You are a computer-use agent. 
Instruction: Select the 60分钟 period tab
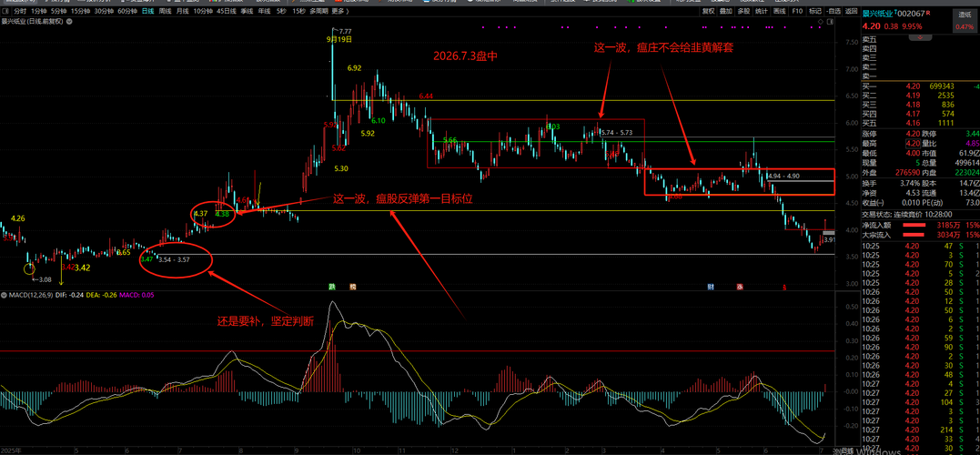(x=127, y=11)
